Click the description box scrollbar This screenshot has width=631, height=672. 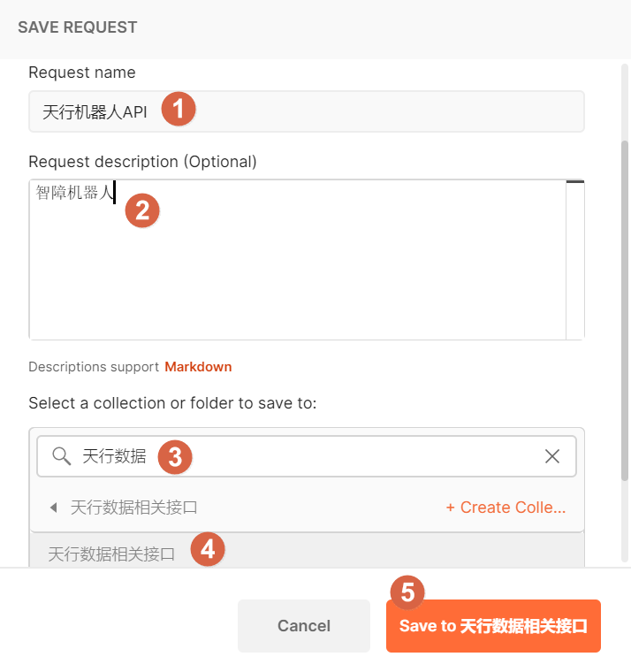point(575,260)
